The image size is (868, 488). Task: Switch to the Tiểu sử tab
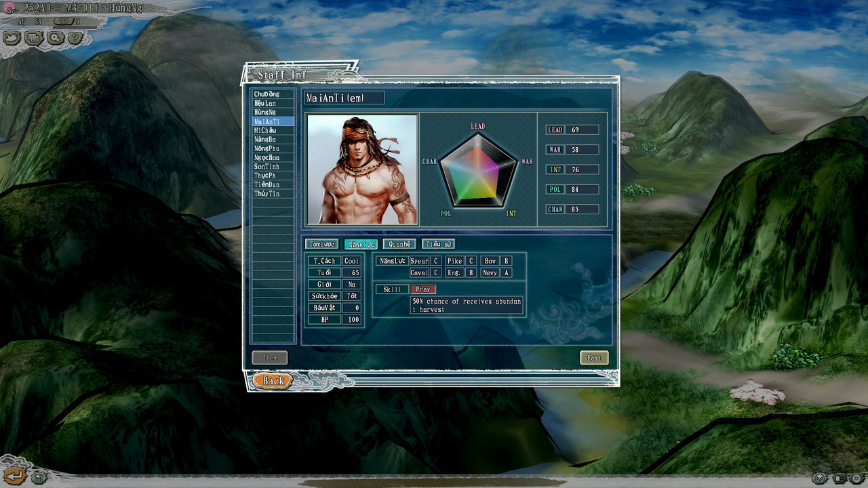[x=438, y=244]
